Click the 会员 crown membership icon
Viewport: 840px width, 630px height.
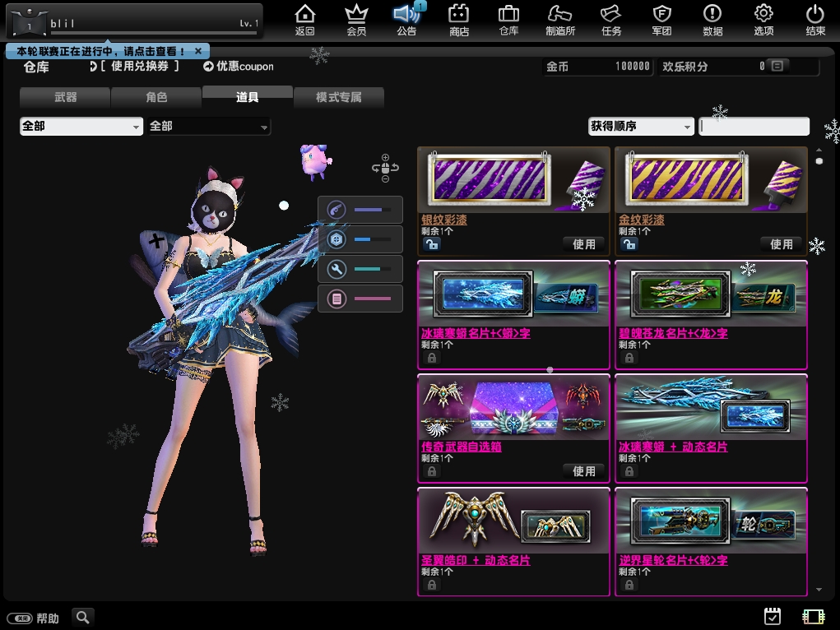pos(355,20)
